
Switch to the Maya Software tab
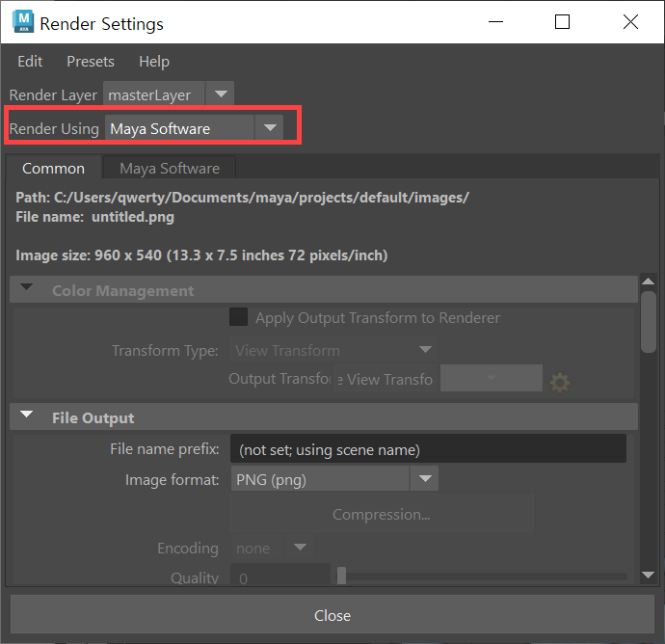click(x=170, y=169)
